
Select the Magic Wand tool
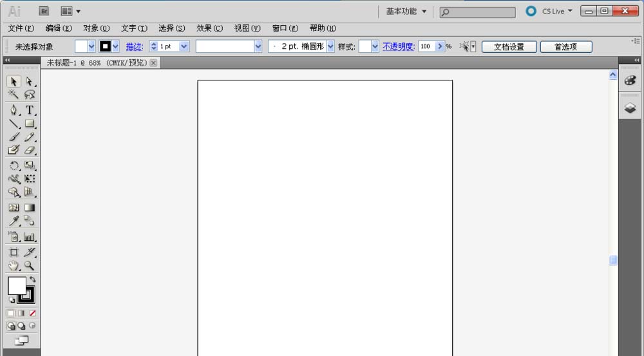(14, 95)
